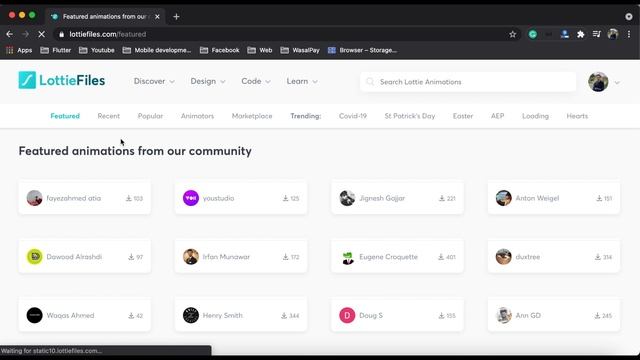Open the Mobile development bookmarks folder

pyautogui.click(x=157, y=50)
